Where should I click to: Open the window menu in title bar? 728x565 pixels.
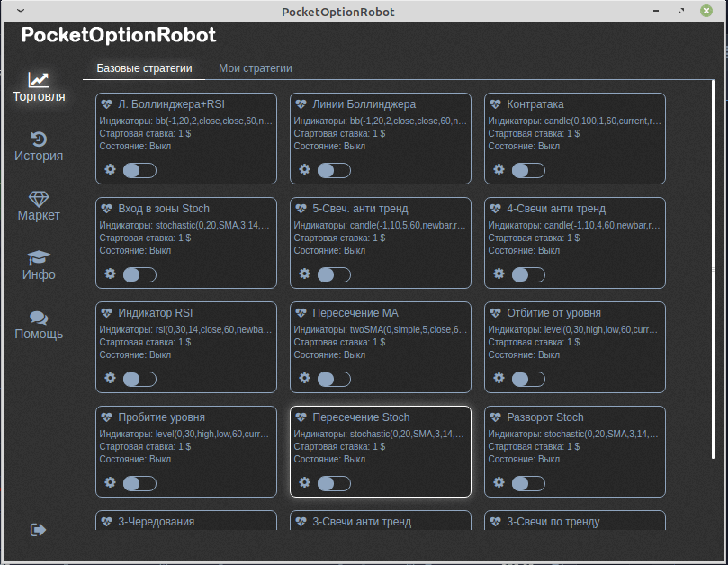click(x=21, y=12)
